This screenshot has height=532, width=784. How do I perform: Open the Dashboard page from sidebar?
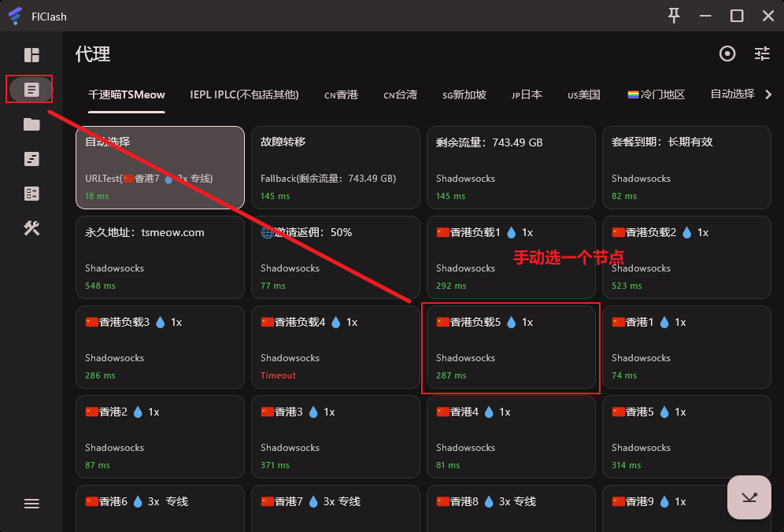[x=31, y=55]
